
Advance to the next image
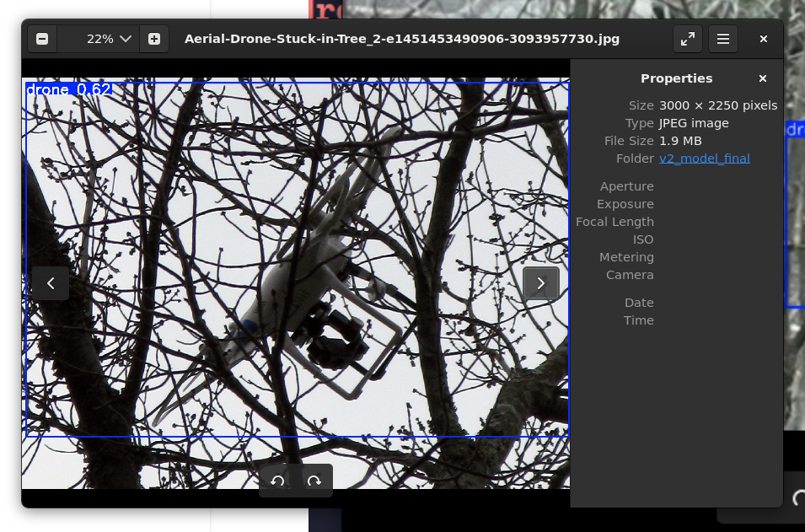click(540, 283)
